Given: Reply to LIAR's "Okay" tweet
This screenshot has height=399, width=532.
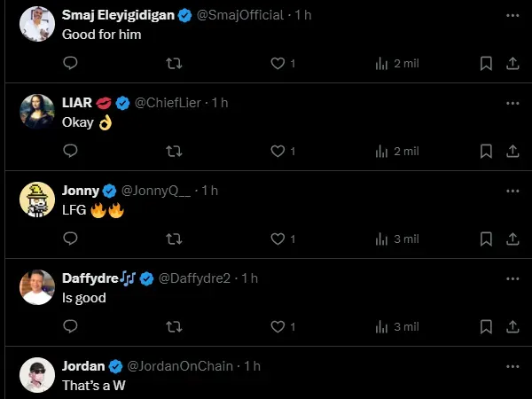Looking at the screenshot, I should 71,151.
